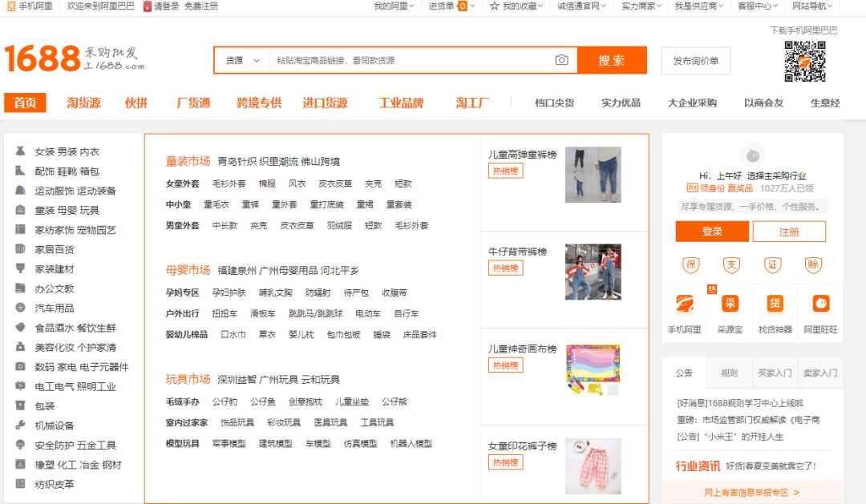Click the 找货神器 icon
The height and width of the screenshot is (504, 866).
point(775,304)
